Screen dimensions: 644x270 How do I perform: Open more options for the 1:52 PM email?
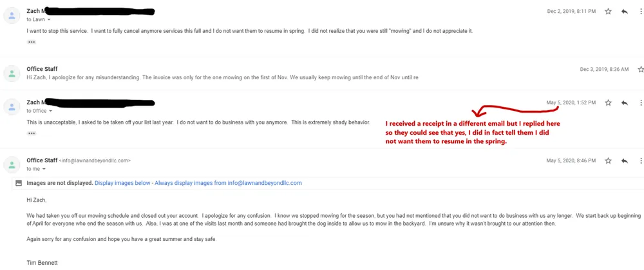click(x=641, y=103)
